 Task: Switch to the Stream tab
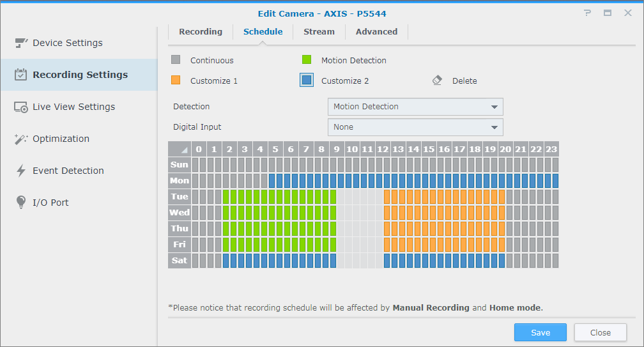point(319,31)
